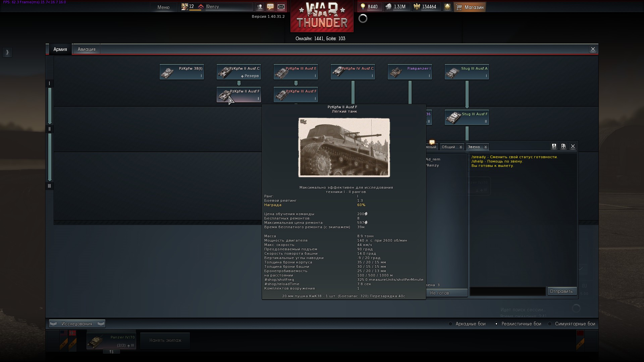Switch to the Армия tab

[60, 49]
